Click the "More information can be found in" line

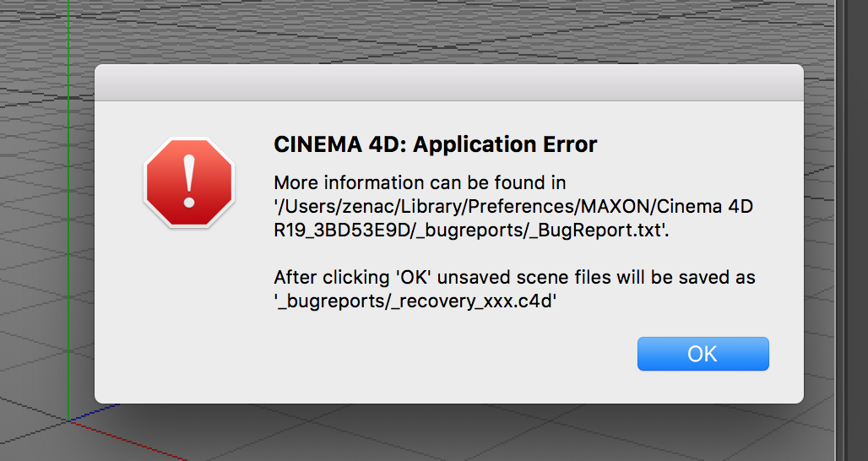pos(420,182)
